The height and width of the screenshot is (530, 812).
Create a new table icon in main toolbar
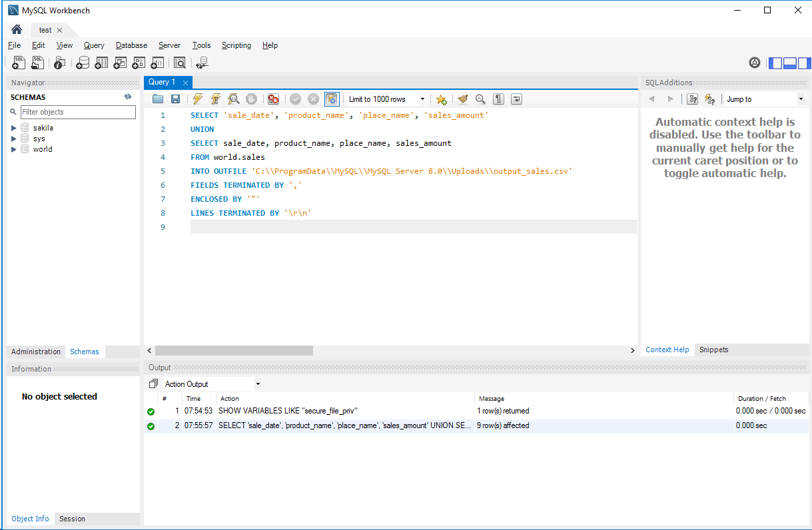(101, 63)
